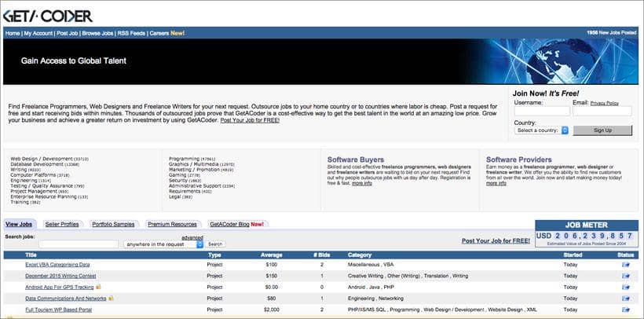Switch to the Seller Profiles tab
This screenshot has height=319, width=644.
(x=62, y=225)
